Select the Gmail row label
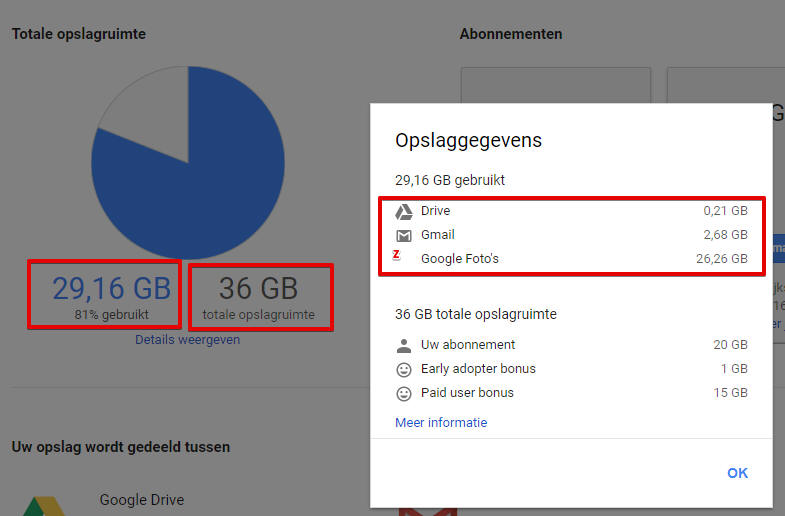Image resolution: width=785 pixels, height=516 pixels. pyautogui.click(x=438, y=235)
